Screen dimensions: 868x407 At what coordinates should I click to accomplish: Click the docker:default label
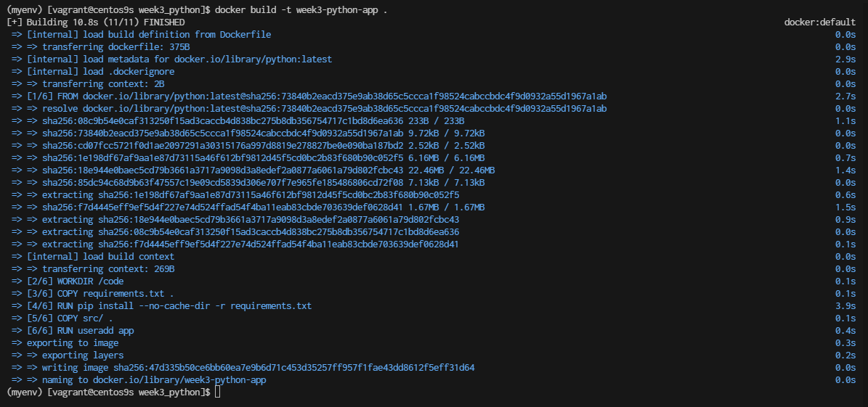(x=820, y=22)
